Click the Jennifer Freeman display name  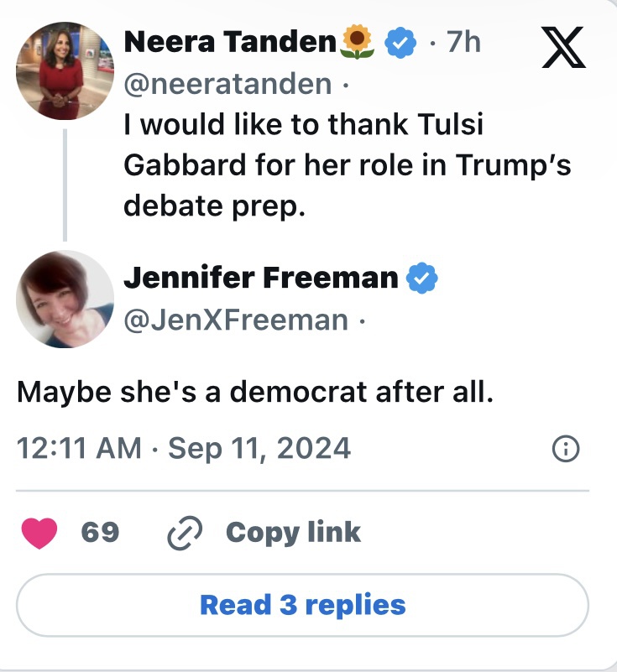(261, 278)
